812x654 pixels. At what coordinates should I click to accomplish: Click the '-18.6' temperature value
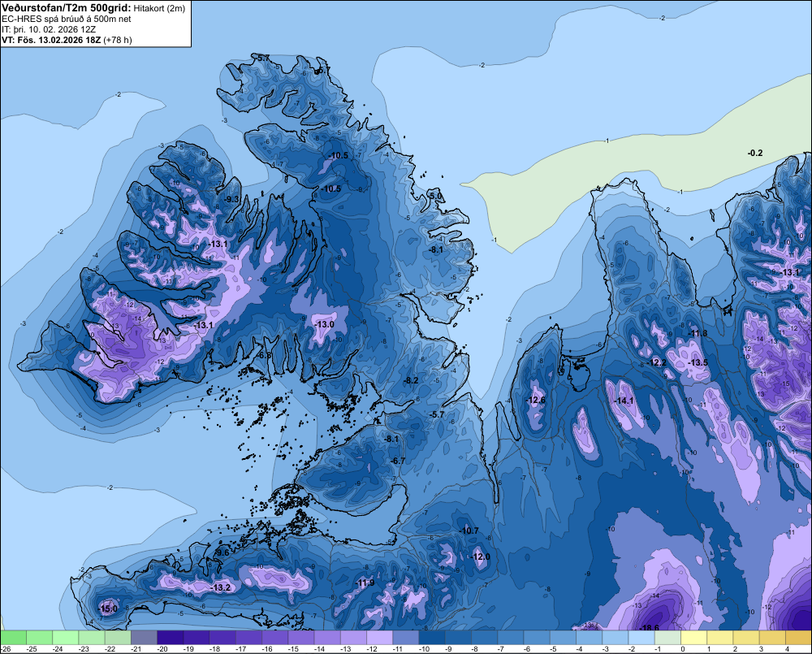point(650,628)
